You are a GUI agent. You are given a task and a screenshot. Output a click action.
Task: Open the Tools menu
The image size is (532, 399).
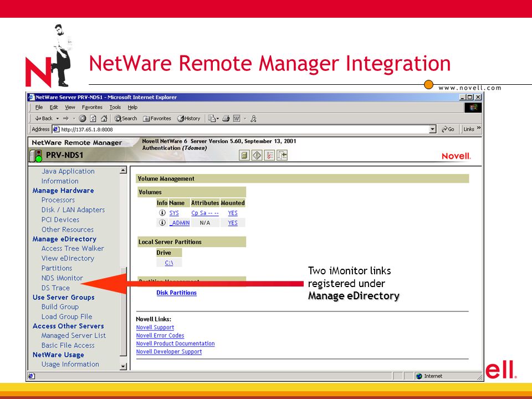[115, 107]
